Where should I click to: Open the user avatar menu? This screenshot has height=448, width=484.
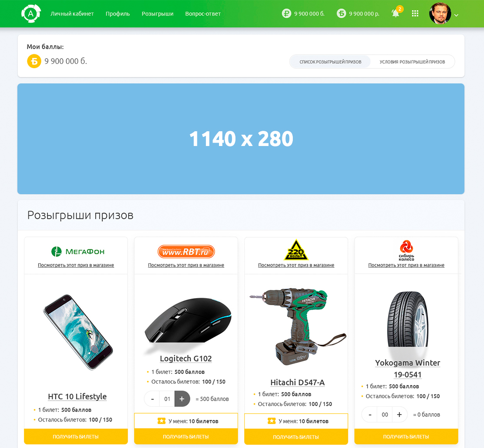(x=440, y=13)
